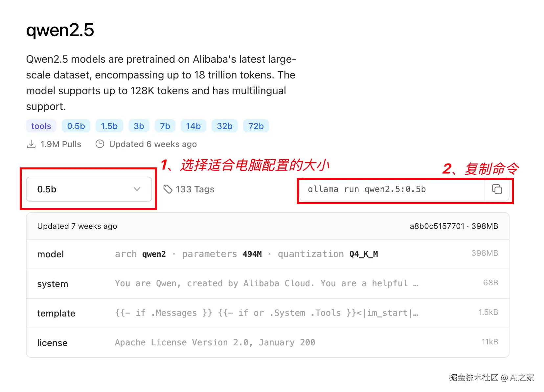Viewport: 544px width, 392px height.
Task: Click the model description paragraph
Action: tap(161, 83)
